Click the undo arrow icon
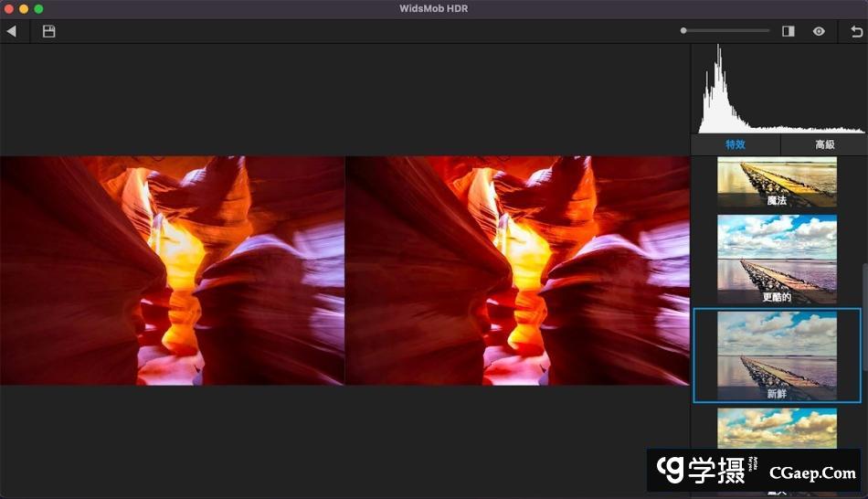Screen dimensions: 868x499 (856, 31)
